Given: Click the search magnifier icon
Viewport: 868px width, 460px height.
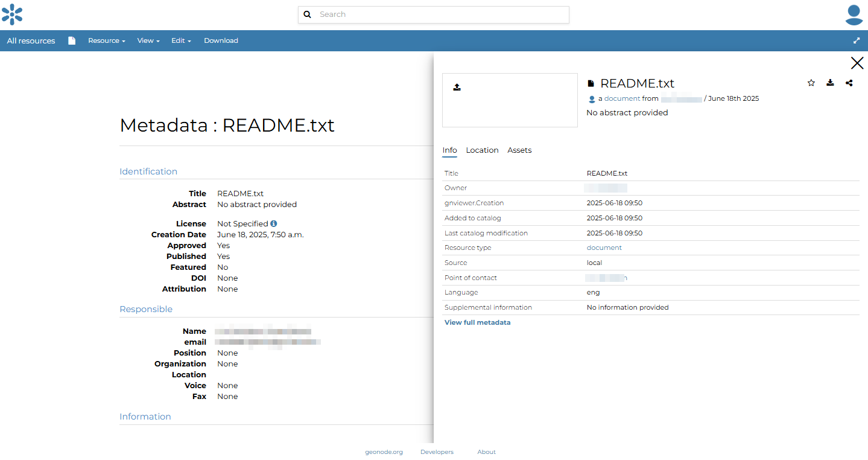Looking at the screenshot, I should (x=307, y=14).
